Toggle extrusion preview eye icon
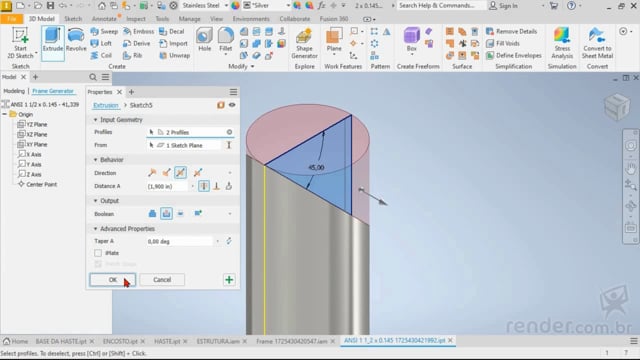The image size is (640, 360). coord(232,105)
